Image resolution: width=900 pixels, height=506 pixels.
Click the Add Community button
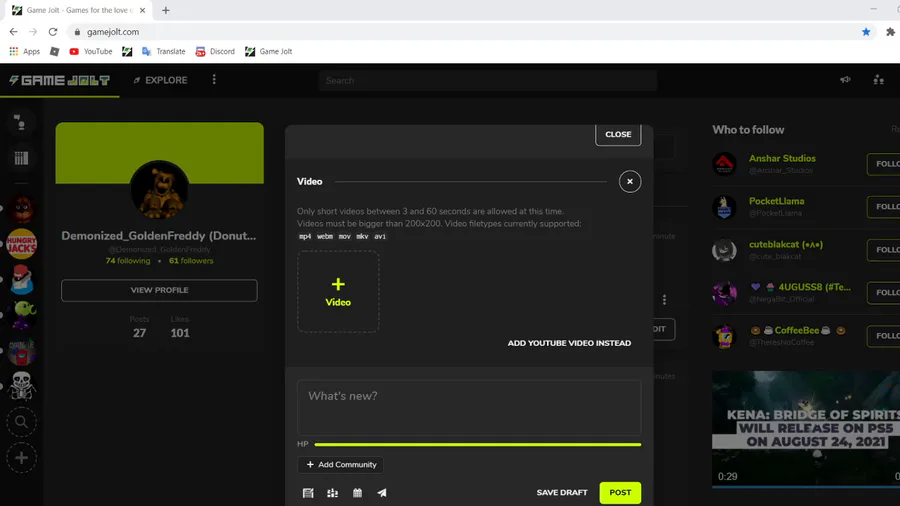point(341,465)
